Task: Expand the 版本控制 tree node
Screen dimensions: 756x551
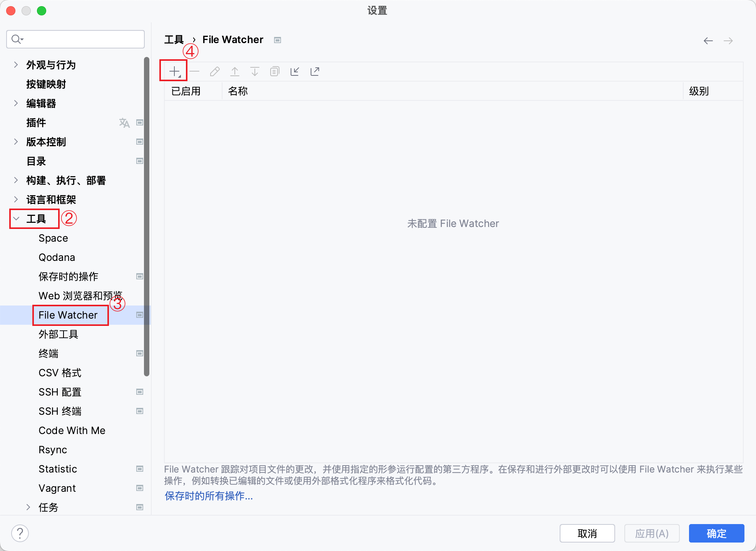Action: click(x=15, y=142)
